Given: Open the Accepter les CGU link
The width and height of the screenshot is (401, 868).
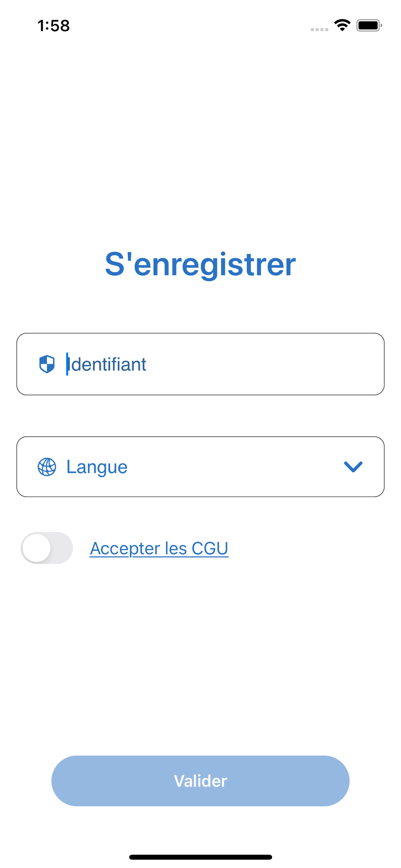Looking at the screenshot, I should pyautogui.click(x=159, y=548).
